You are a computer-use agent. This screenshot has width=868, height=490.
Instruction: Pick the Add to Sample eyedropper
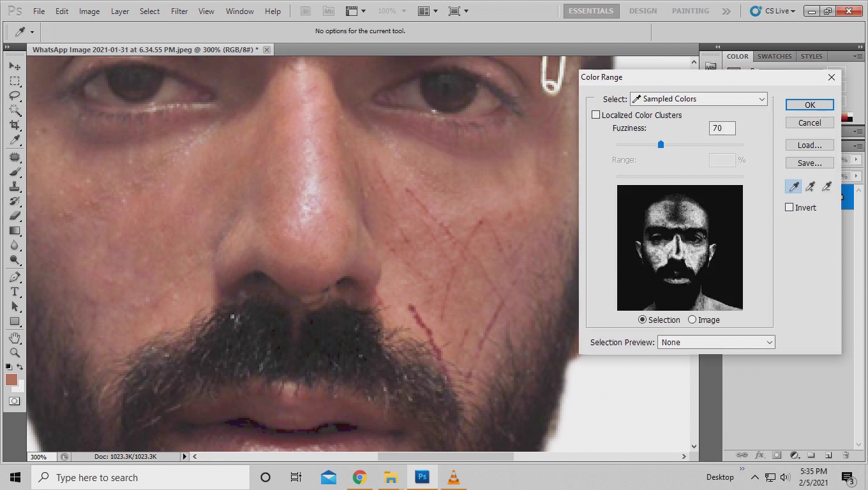click(810, 186)
